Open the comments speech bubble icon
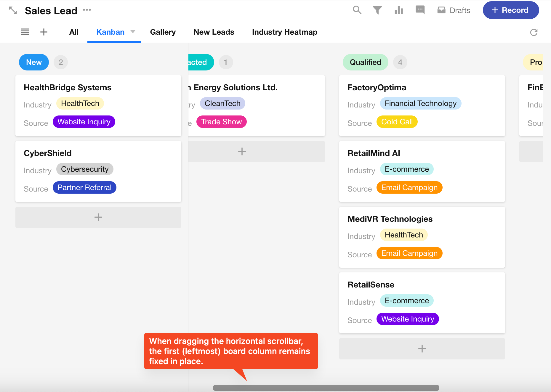Screen dimensions: 551x392 pos(420,10)
